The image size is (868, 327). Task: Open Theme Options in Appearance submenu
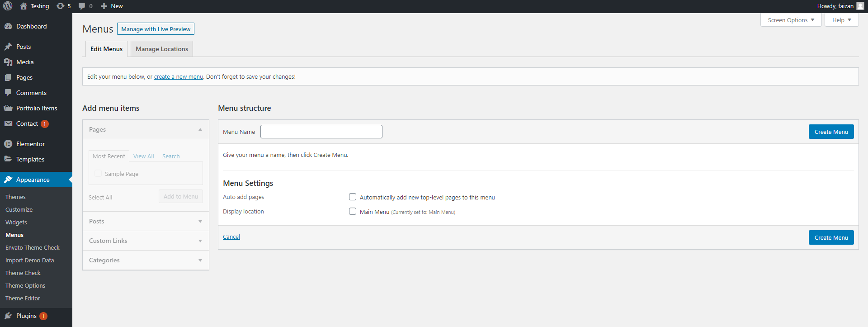click(25, 285)
